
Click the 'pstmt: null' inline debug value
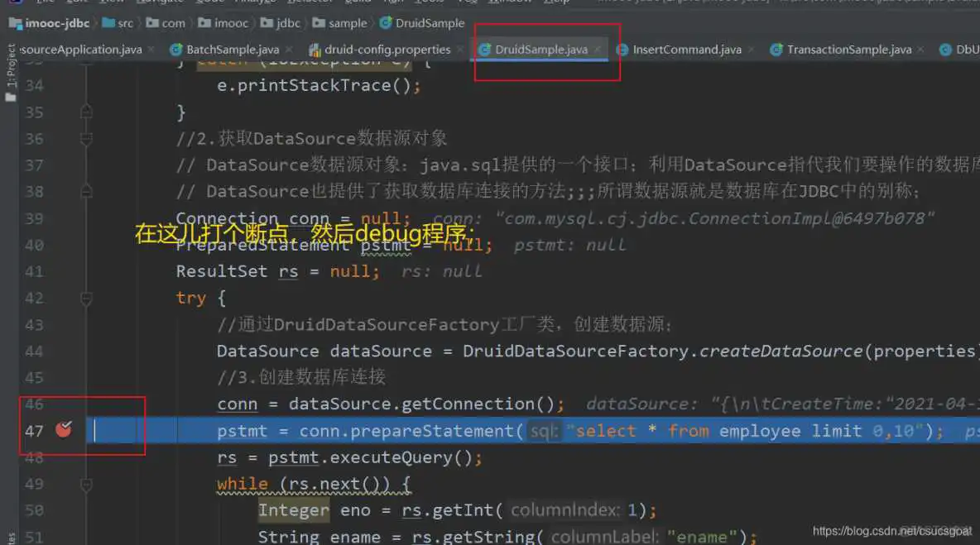point(570,246)
